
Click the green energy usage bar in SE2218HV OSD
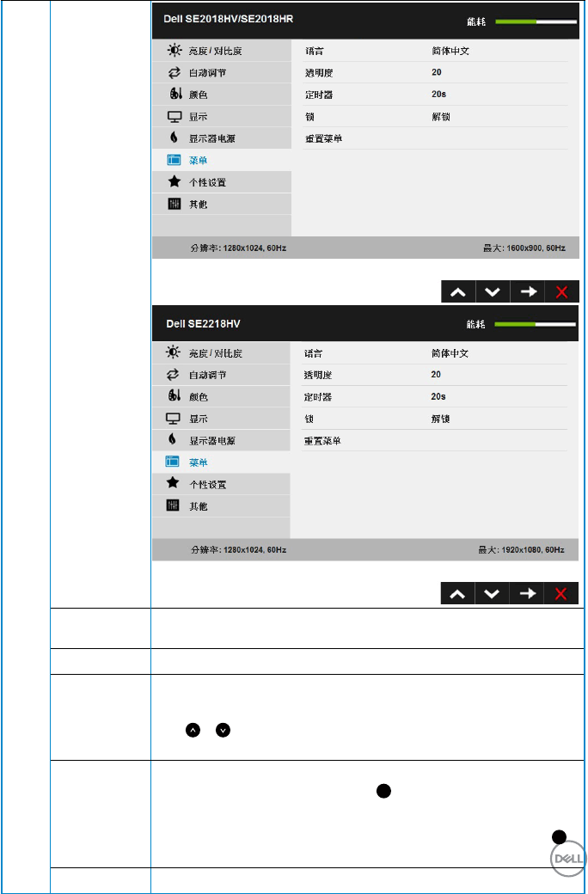point(536,324)
